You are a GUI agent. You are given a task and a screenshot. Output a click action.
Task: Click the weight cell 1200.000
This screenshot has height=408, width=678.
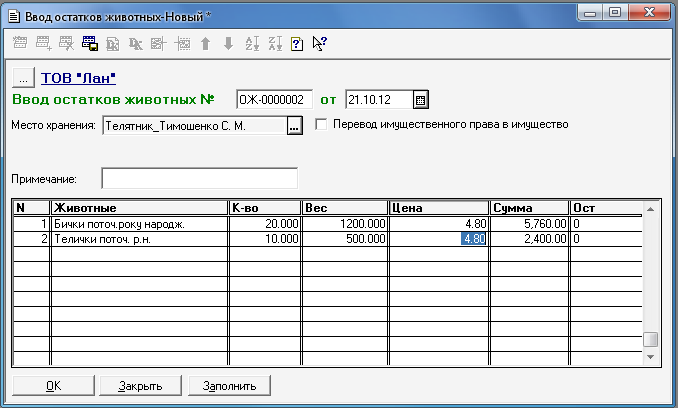click(x=345, y=224)
